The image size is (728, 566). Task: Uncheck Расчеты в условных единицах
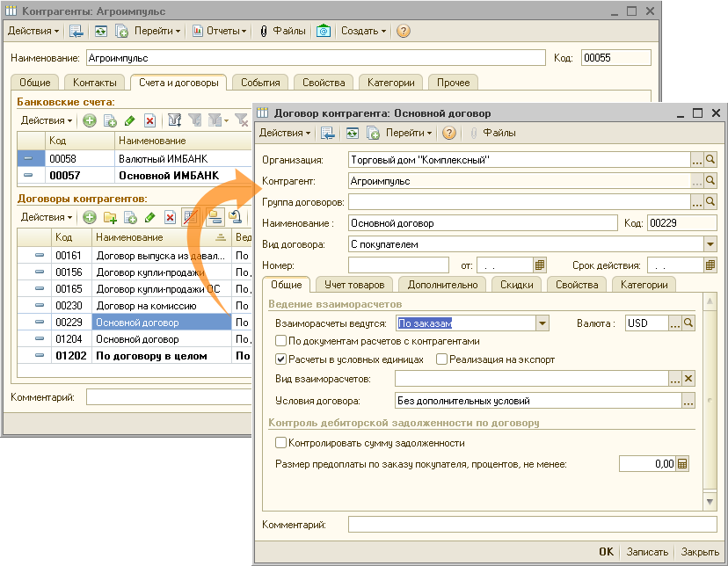tap(280, 359)
